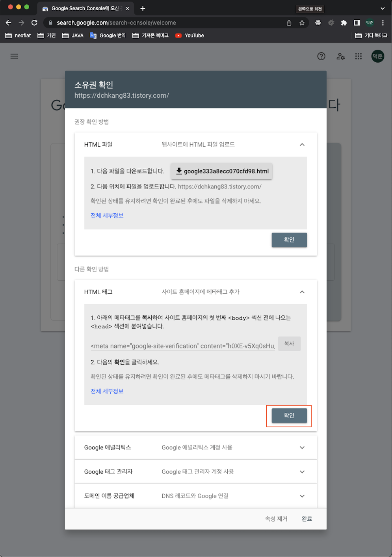Go forward in browser history
The height and width of the screenshot is (557, 392).
(21, 23)
